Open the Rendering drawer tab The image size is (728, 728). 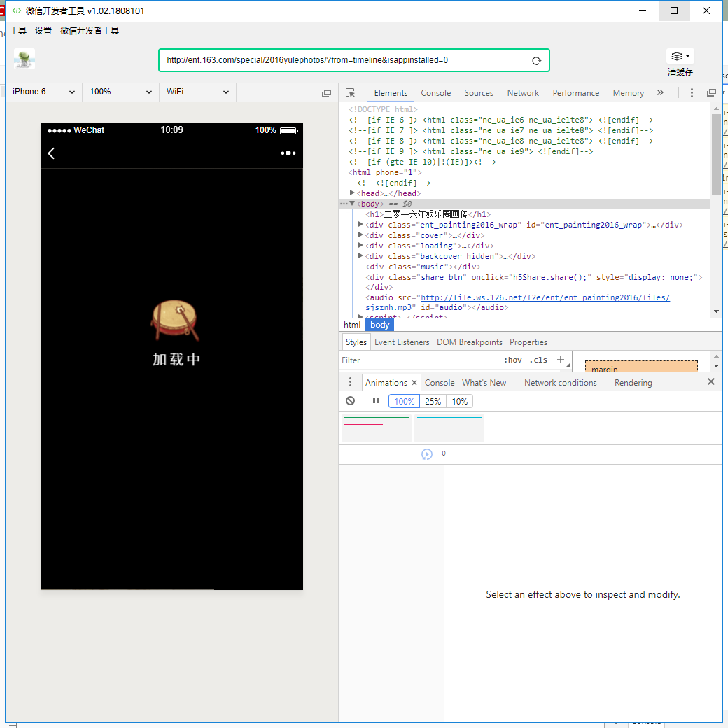633,383
